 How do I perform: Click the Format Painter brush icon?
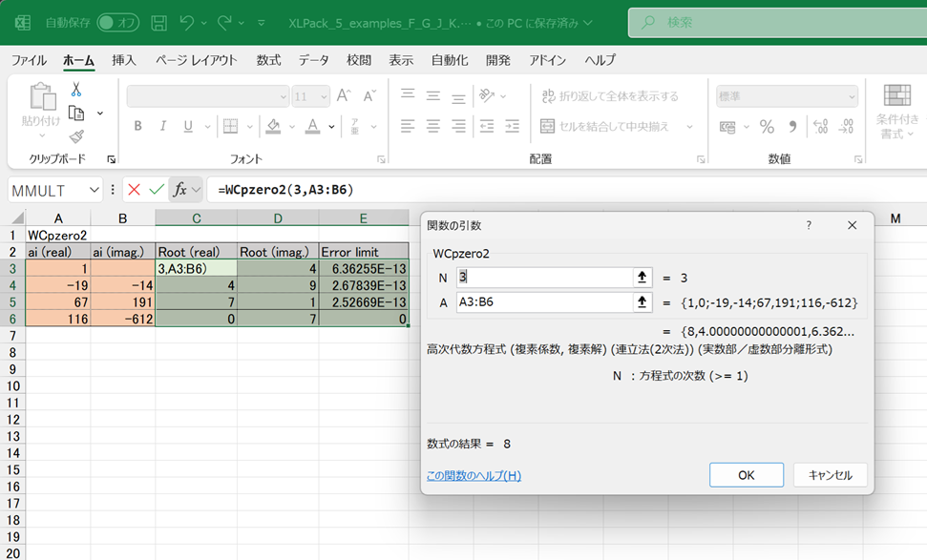pos(76,137)
